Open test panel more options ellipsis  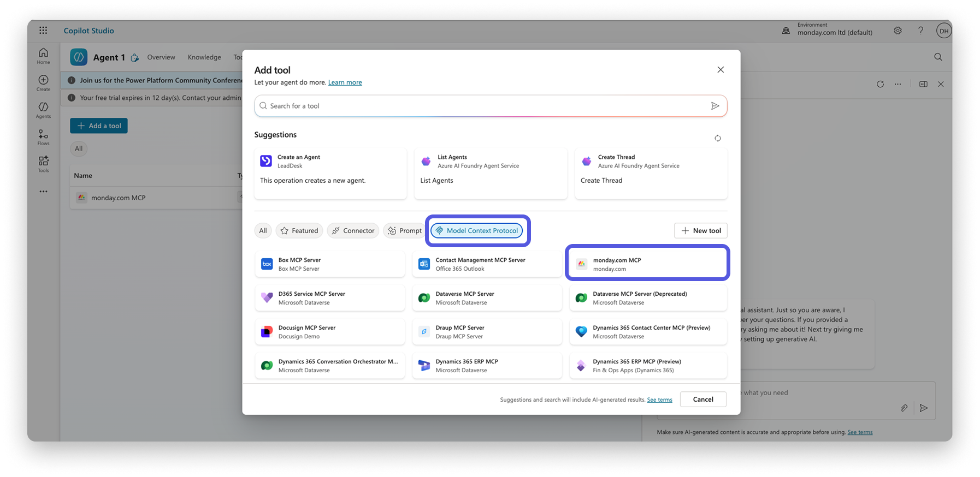click(x=898, y=84)
